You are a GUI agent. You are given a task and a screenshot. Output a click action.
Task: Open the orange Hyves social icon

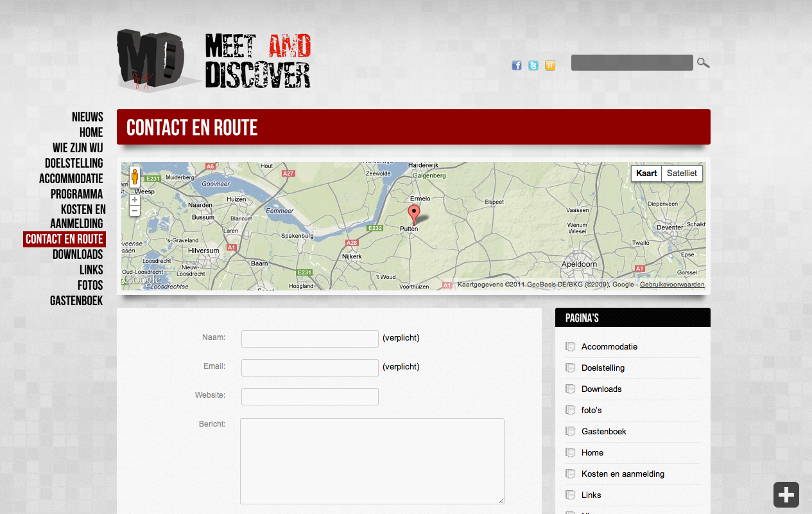pos(550,66)
